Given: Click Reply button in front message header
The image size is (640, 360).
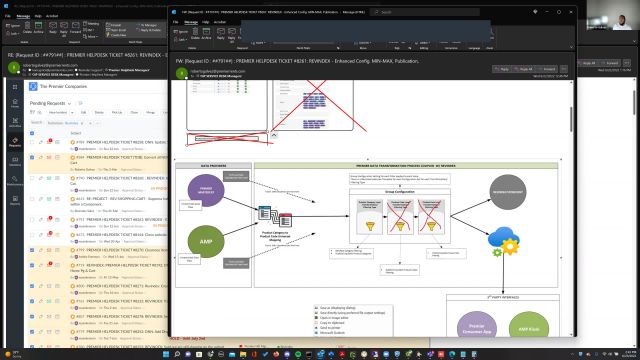Looking at the screenshot, I should (x=502, y=69).
